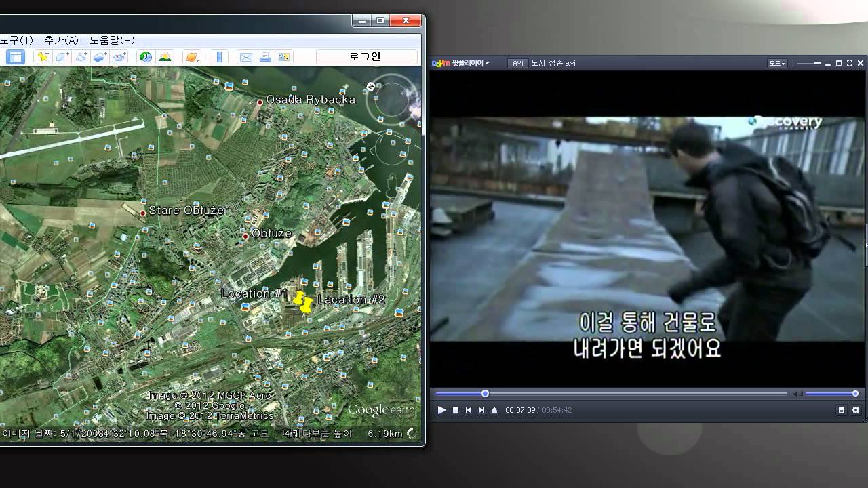Click the video frame in the player
The image size is (868, 488).
click(648, 228)
